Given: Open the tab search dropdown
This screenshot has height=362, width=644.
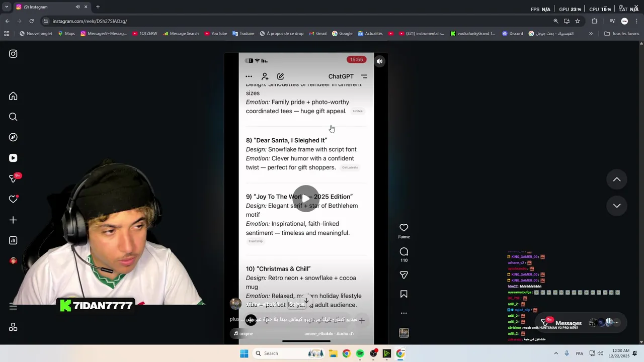Looking at the screenshot, I should 6,7.
